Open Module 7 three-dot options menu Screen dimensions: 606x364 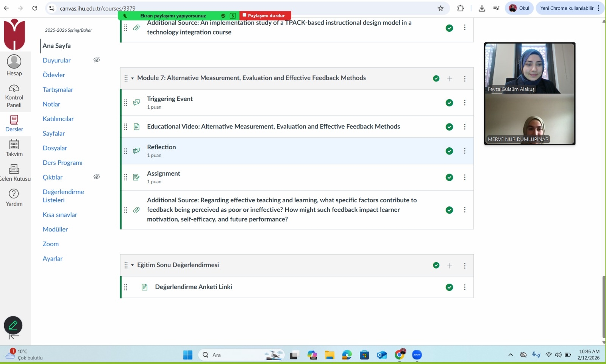coord(465,79)
